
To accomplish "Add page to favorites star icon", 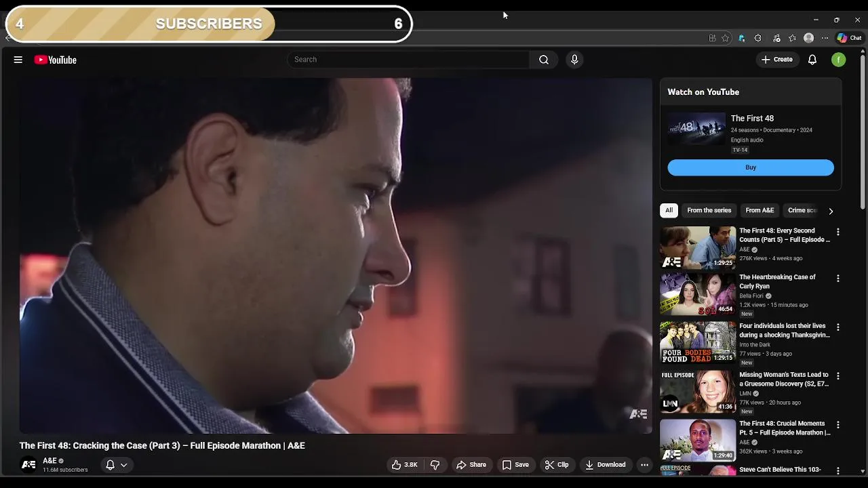I will (x=725, y=38).
